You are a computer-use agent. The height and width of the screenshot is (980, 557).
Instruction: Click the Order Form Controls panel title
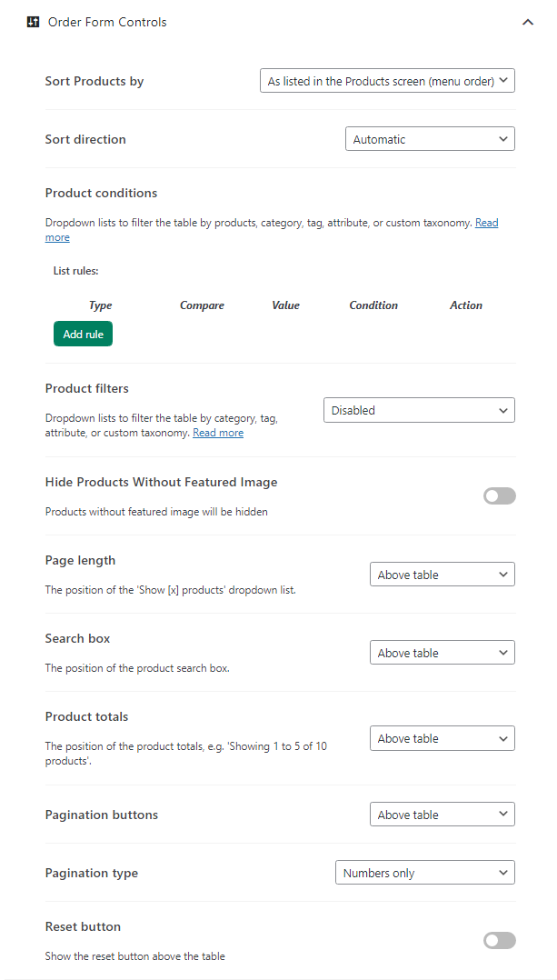click(x=107, y=22)
